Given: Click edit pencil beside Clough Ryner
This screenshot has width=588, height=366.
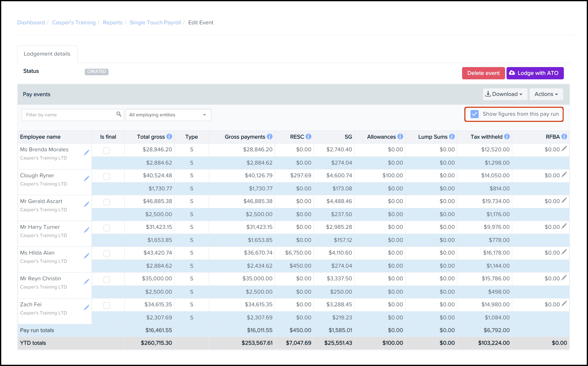Looking at the screenshot, I should [87, 179].
